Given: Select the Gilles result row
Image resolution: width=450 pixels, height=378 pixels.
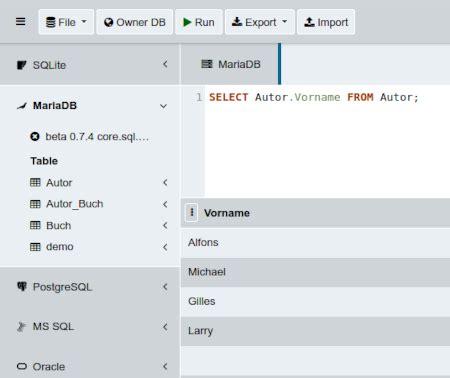Looking at the screenshot, I should click(x=315, y=301).
